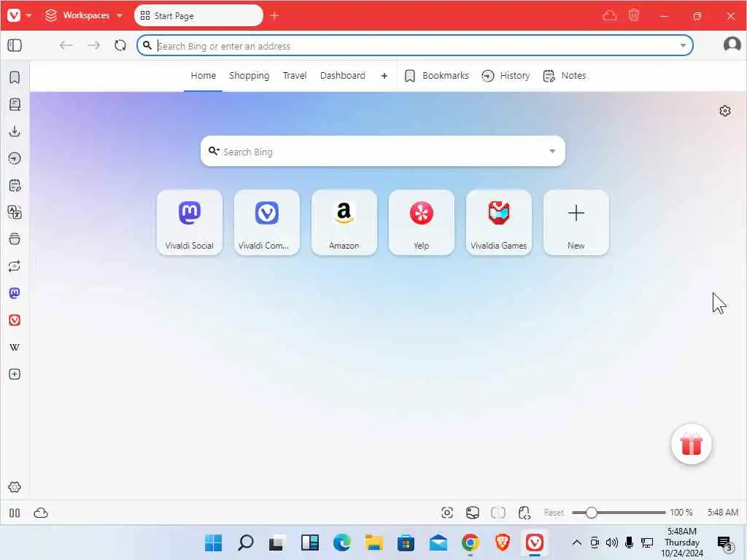The height and width of the screenshot is (560, 747).
Task: Open History from start page navigation
Action: point(506,75)
